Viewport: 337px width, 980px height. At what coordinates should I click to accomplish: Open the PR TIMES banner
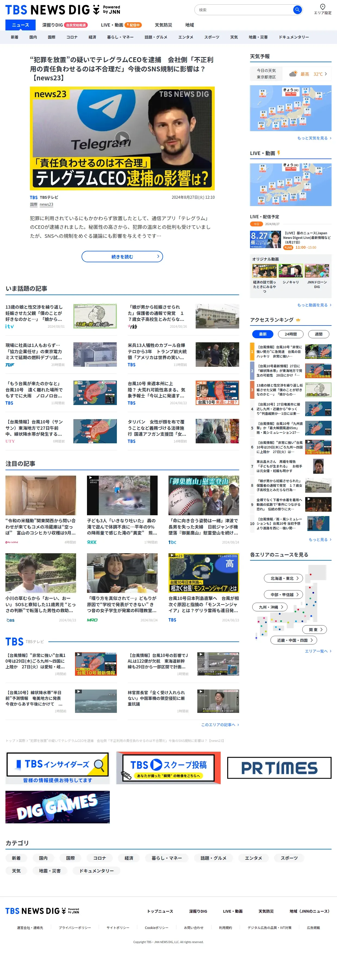[x=279, y=768]
